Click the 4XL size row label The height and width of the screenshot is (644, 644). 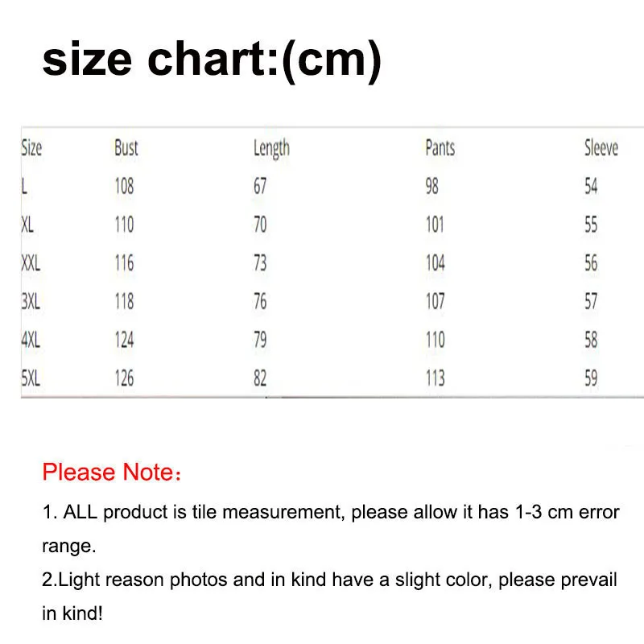pos(31,340)
